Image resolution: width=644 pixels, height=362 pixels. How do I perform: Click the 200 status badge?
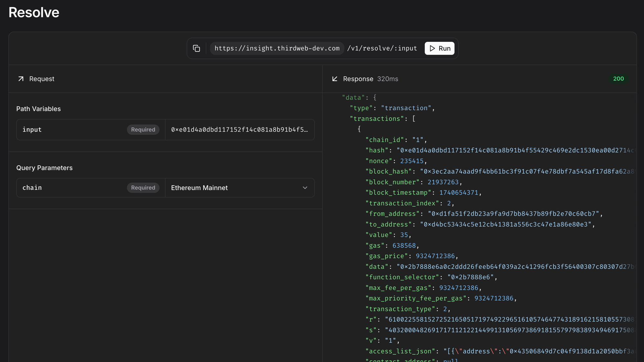coord(618,79)
